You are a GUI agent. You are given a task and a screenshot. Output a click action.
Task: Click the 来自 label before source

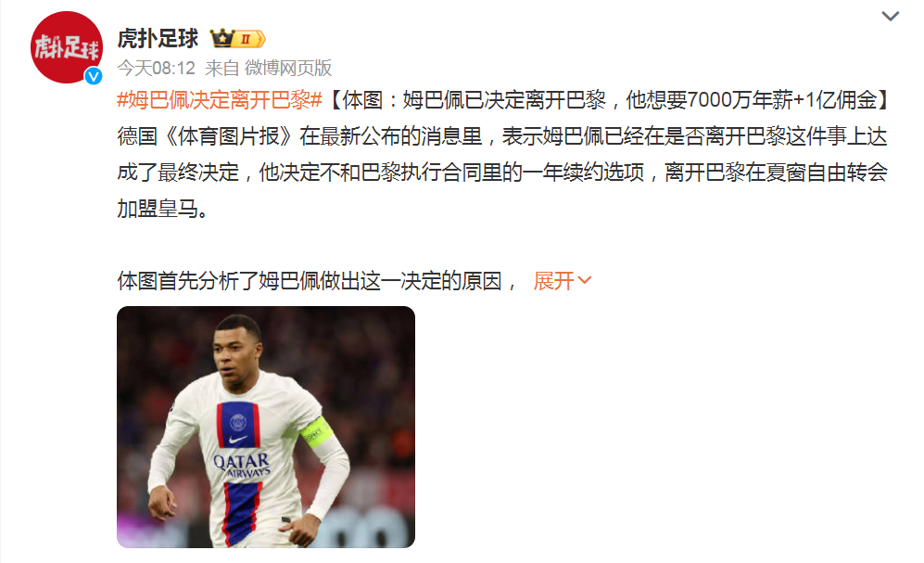(222, 69)
